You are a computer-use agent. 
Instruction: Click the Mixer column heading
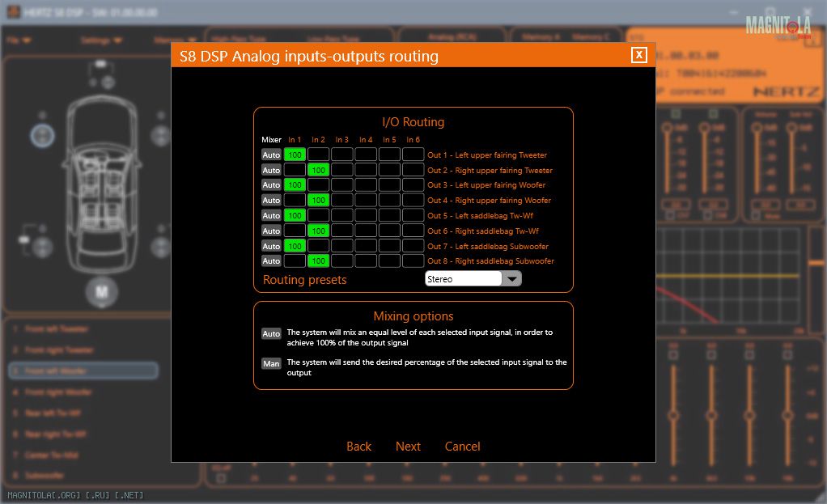(271, 140)
